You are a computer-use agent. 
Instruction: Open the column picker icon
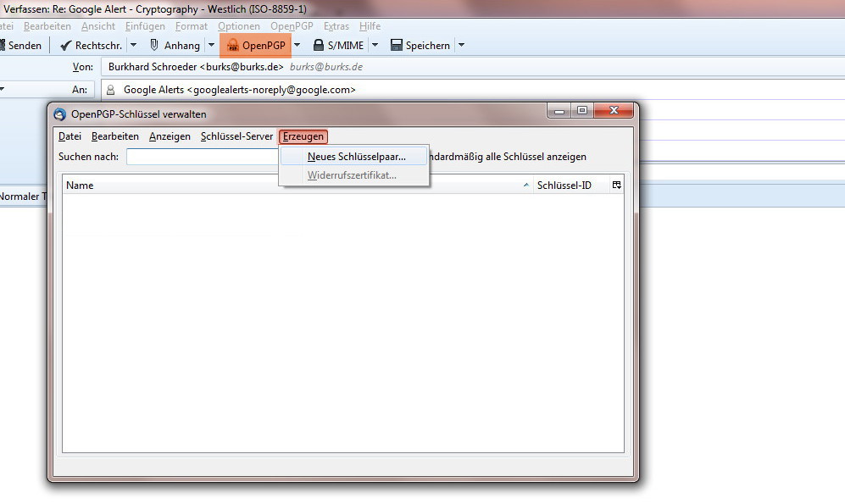coord(616,186)
